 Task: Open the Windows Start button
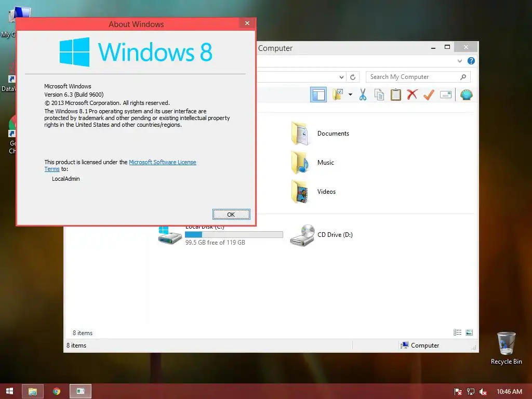[x=10, y=391]
